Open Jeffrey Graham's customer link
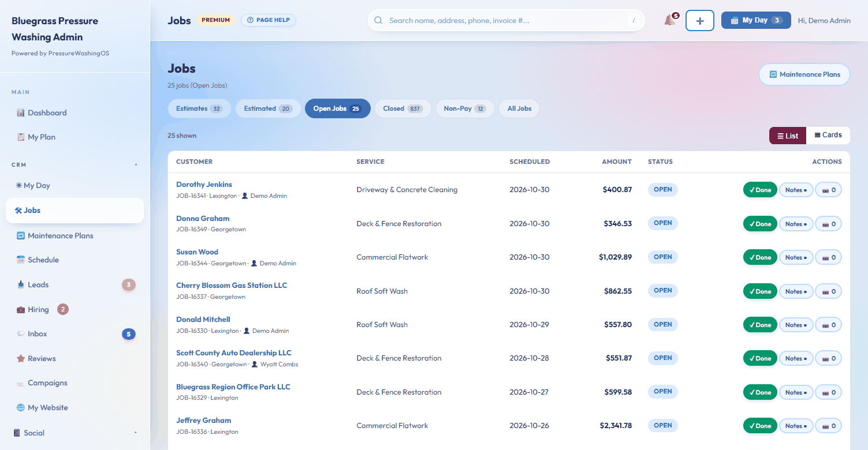Screen dimensions: 868x450 (203, 421)
